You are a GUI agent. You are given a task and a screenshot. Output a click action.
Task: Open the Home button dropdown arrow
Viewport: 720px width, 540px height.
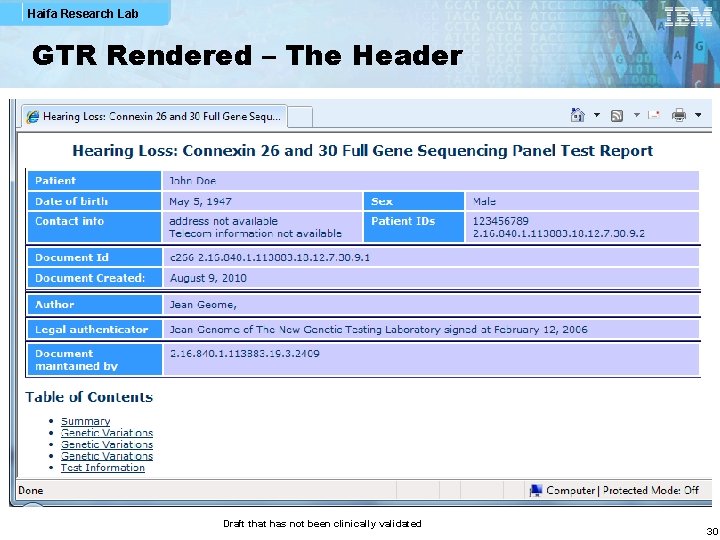[x=597, y=115]
